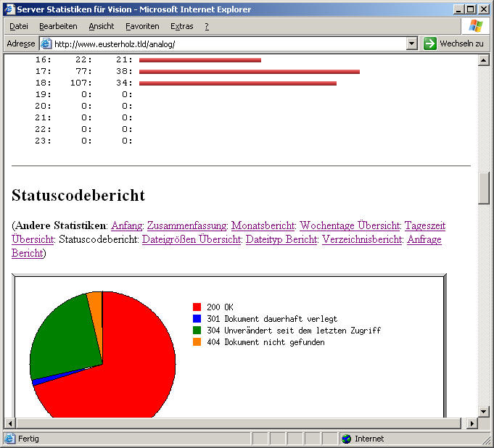Click the IE page icon in address bar
This screenshot has width=494, height=448.
point(46,43)
